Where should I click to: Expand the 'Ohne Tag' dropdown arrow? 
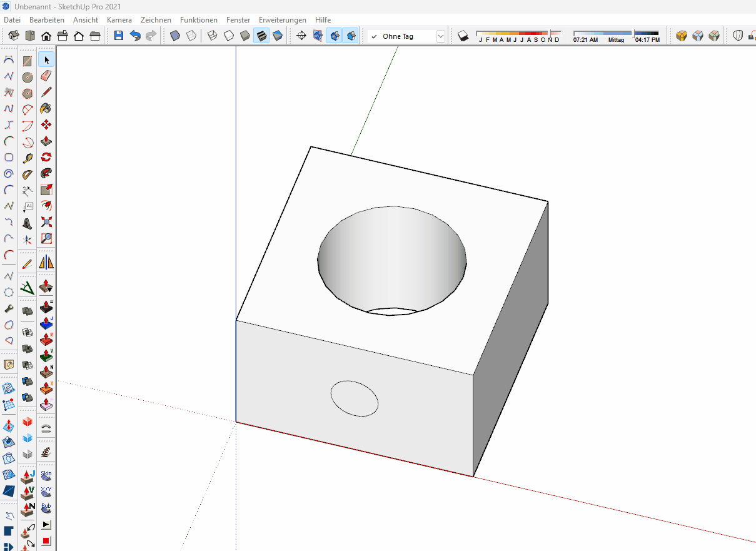tap(441, 36)
